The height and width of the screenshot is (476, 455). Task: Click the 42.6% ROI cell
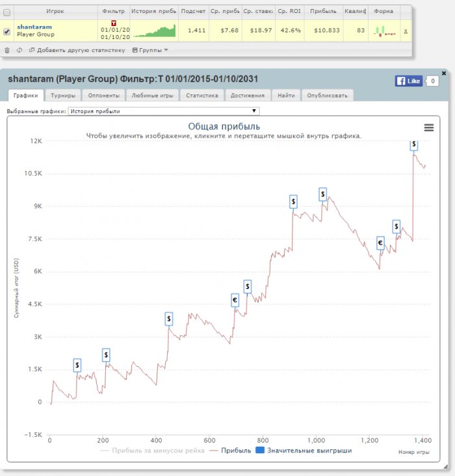[x=291, y=31]
